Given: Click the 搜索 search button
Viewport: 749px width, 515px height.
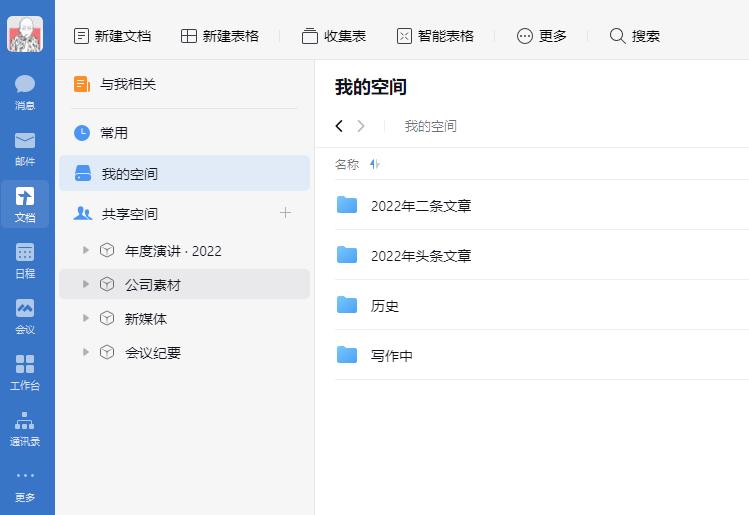Looking at the screenshot, I should click(x=635, y=36).
